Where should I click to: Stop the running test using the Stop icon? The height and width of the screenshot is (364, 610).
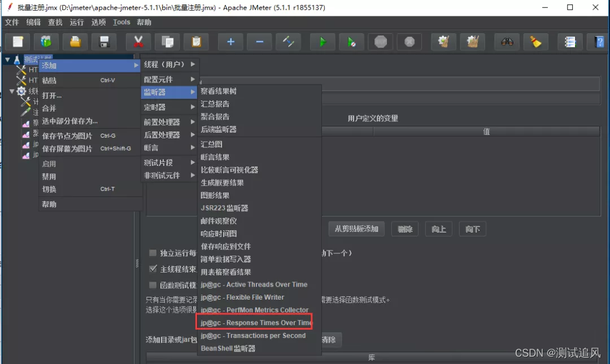tap(380, 41)
